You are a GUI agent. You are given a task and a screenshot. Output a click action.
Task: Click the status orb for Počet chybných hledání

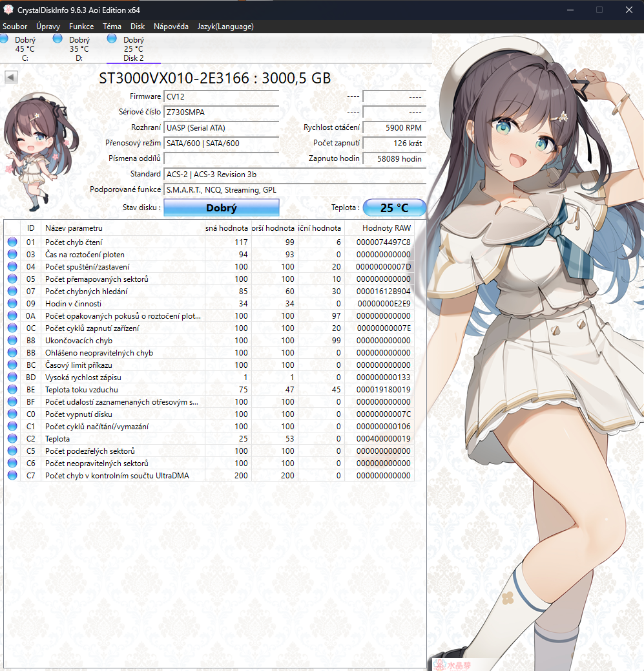(x=12, y=291)
